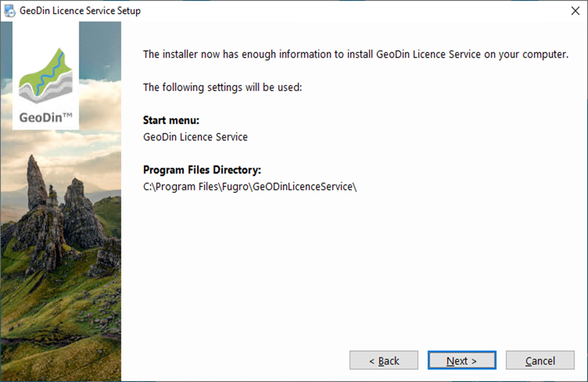Cancel the GeoDin installation
The width and height of the screenshot is (588, 382).
point(540,361)
